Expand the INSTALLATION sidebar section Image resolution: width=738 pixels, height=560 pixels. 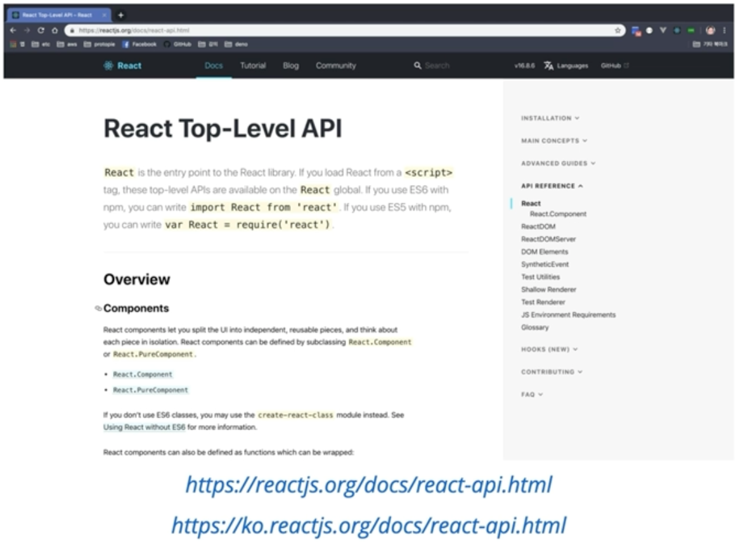pos(550,118)
